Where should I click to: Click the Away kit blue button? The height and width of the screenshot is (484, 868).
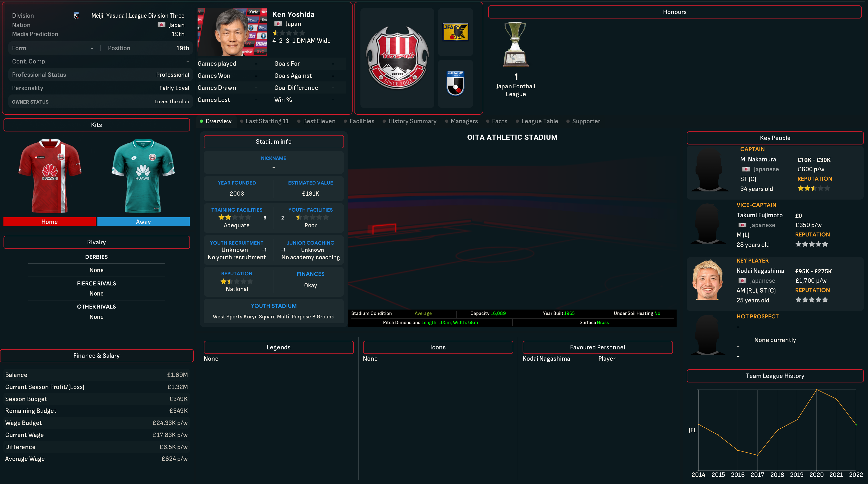(x=143, y=222)
